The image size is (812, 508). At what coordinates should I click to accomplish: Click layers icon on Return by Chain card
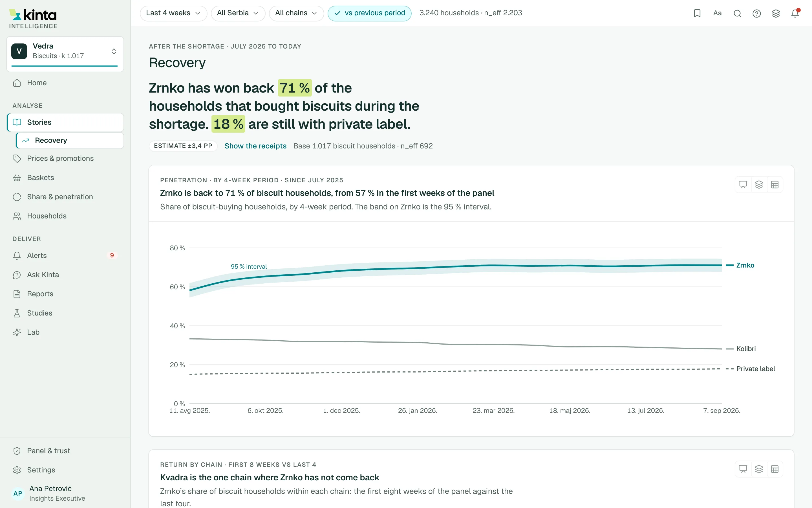pos(759,469)
